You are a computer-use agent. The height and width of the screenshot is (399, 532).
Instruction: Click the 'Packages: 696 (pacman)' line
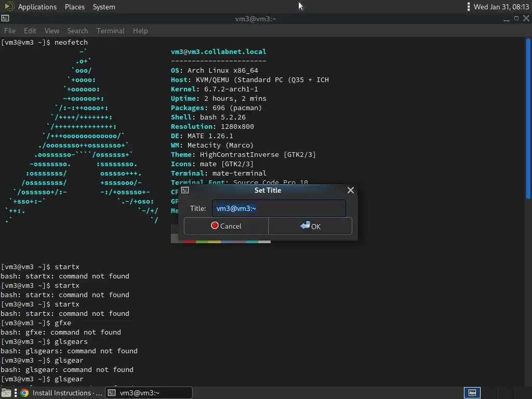217,108
